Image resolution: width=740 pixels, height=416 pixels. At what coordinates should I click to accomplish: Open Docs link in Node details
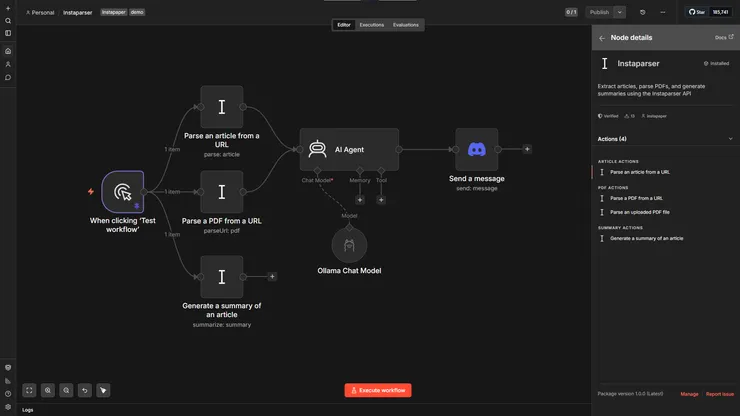724,37
